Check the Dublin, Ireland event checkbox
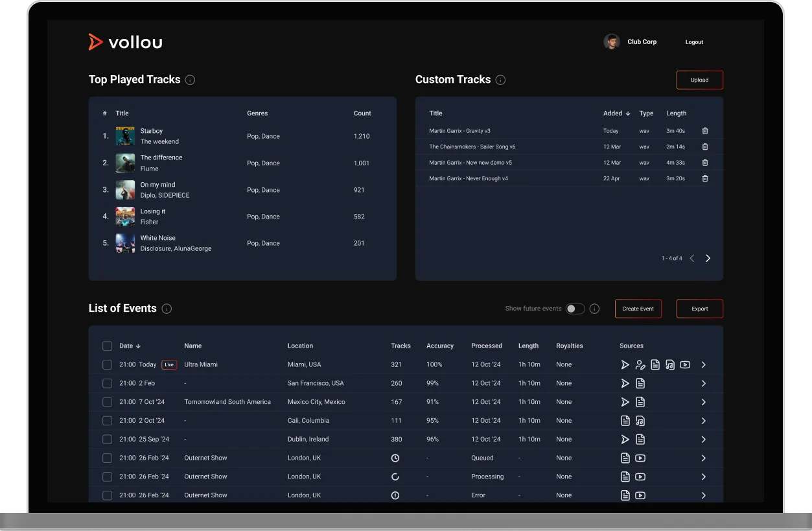This screenshot has width=812, height=531. pos(108,440)
